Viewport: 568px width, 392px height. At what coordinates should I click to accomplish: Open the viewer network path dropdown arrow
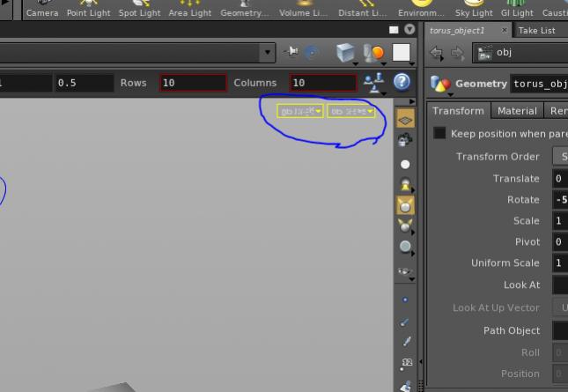pos(268,53)
